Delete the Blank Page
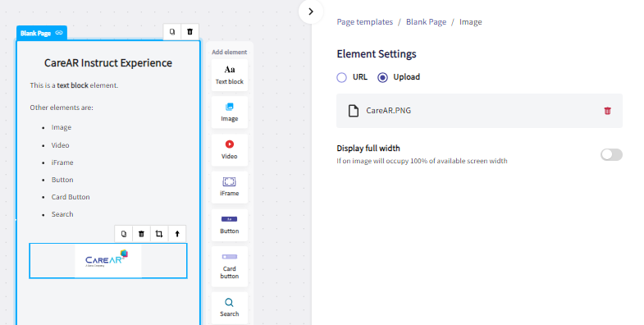This screenshot has width=644, height=325. [190, 32]
